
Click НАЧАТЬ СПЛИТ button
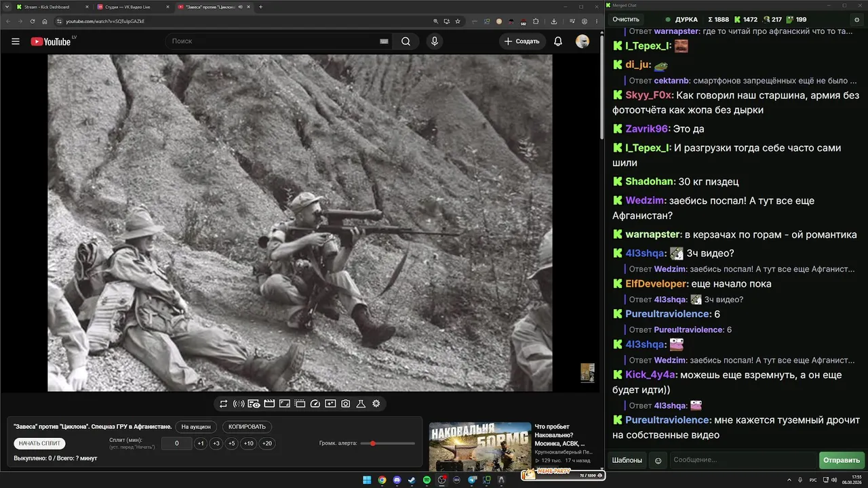pyautogui.click(x=39, y=443)
